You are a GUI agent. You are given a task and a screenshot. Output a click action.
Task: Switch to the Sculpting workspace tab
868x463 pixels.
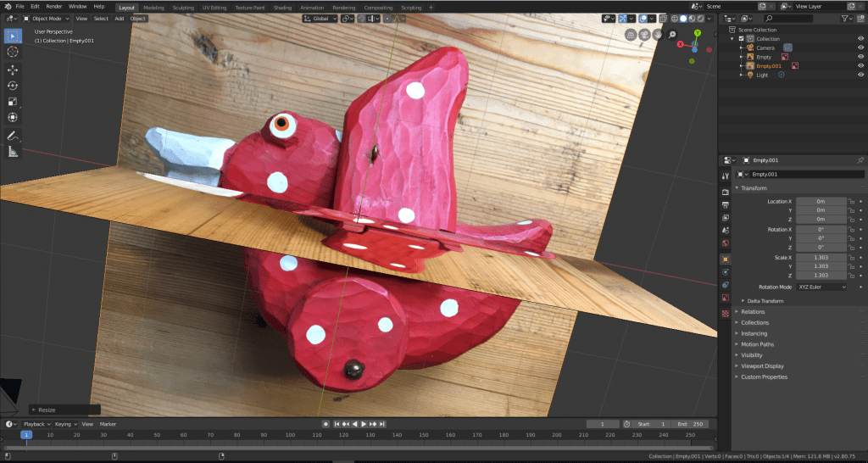pos(183,7)
